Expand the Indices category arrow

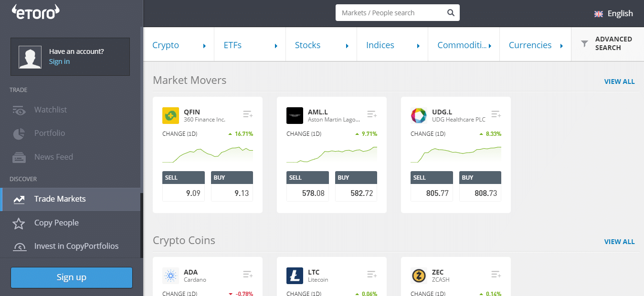click(x=419, y=46)
